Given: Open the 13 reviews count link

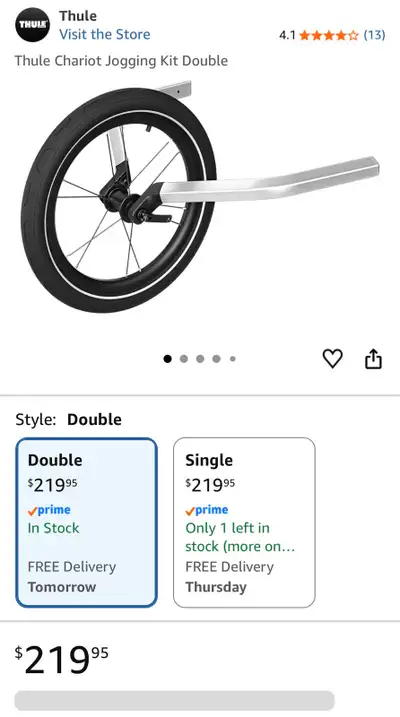Looking at the screenshot, I should click(x=374, y=35).
